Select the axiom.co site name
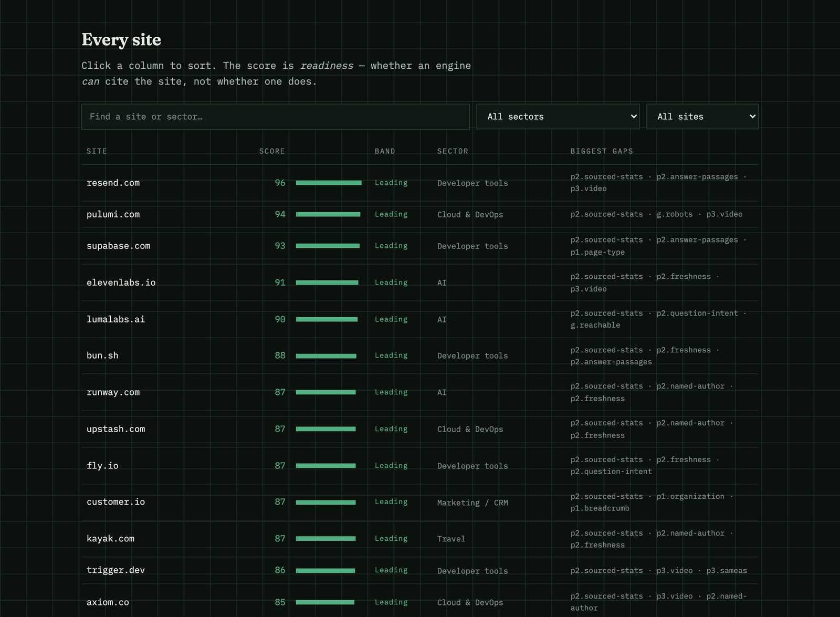Screen dimensions: 840x617 point(108,602)
